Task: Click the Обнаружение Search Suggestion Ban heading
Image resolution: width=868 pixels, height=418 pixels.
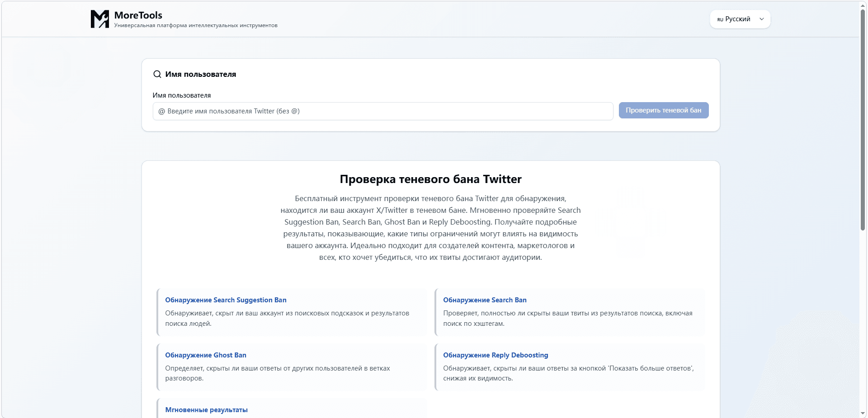Action: coord(226,300)
